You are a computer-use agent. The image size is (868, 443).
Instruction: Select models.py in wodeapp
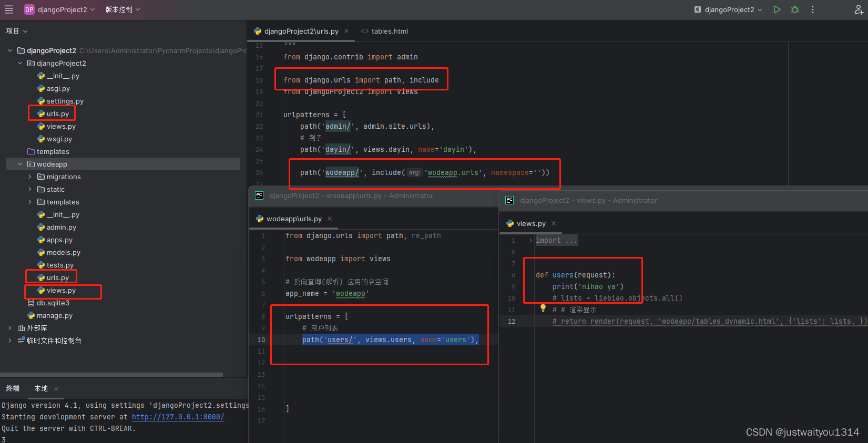click(x=59, y=252)
